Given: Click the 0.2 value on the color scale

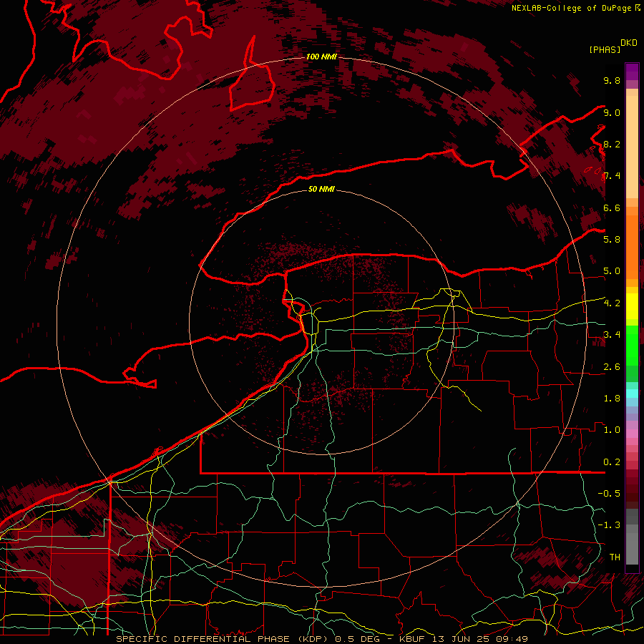Looking at the screenshot, I should coord(612,462).
